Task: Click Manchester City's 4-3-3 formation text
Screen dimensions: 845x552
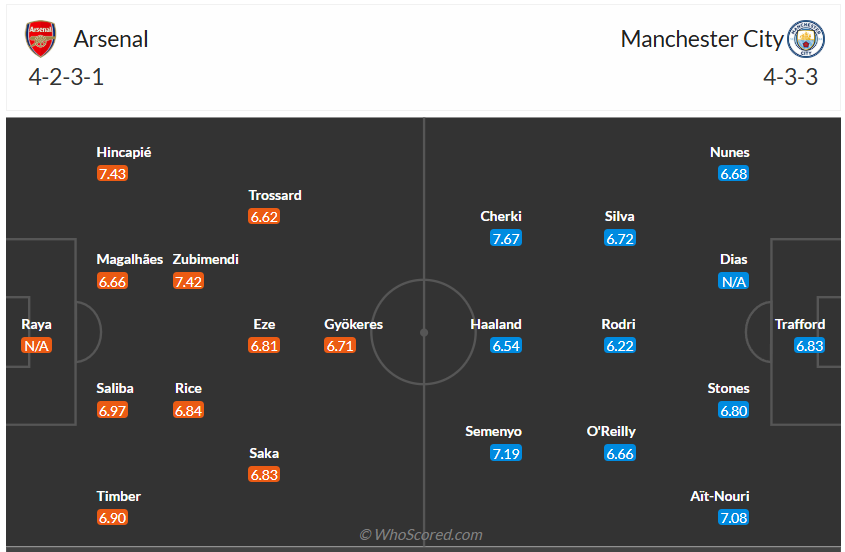Action: 790,77
